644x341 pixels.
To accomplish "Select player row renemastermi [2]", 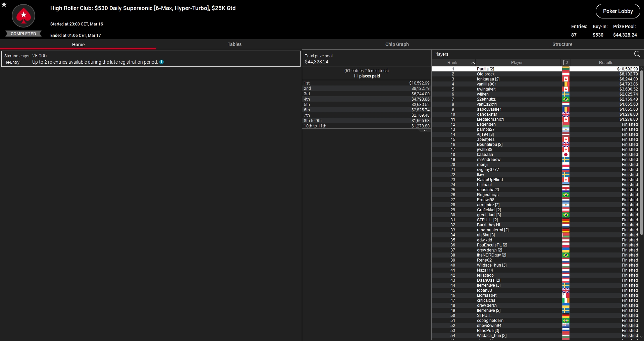I will tap(536, 230).
